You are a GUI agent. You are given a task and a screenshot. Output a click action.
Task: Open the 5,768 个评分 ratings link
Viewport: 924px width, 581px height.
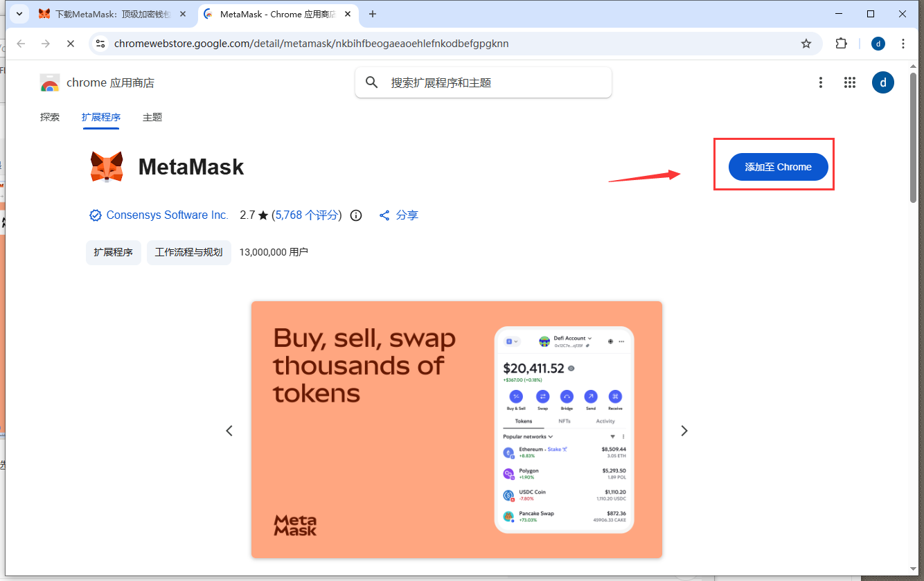click(308, 215)
